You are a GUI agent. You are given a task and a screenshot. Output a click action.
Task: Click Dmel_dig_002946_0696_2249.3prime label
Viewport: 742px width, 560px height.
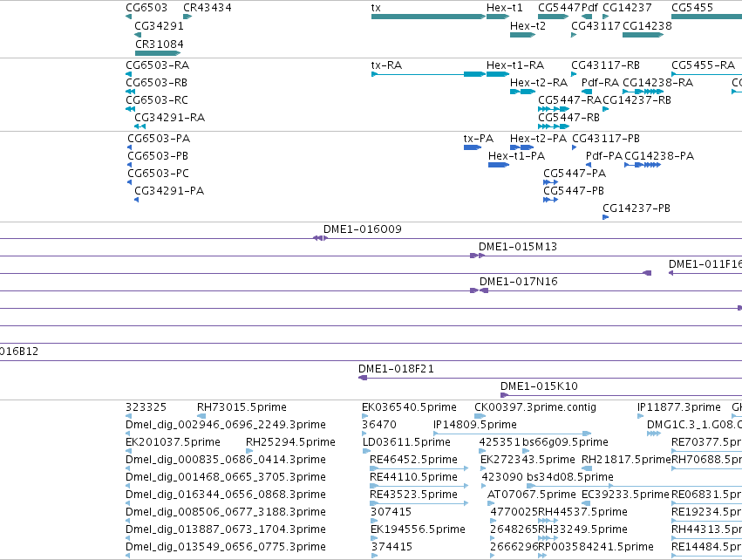226,425
